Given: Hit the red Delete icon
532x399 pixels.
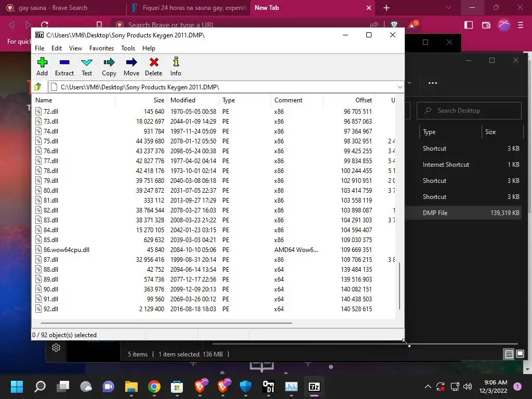Looking at the screenshot, I should (x=154, y=66).
